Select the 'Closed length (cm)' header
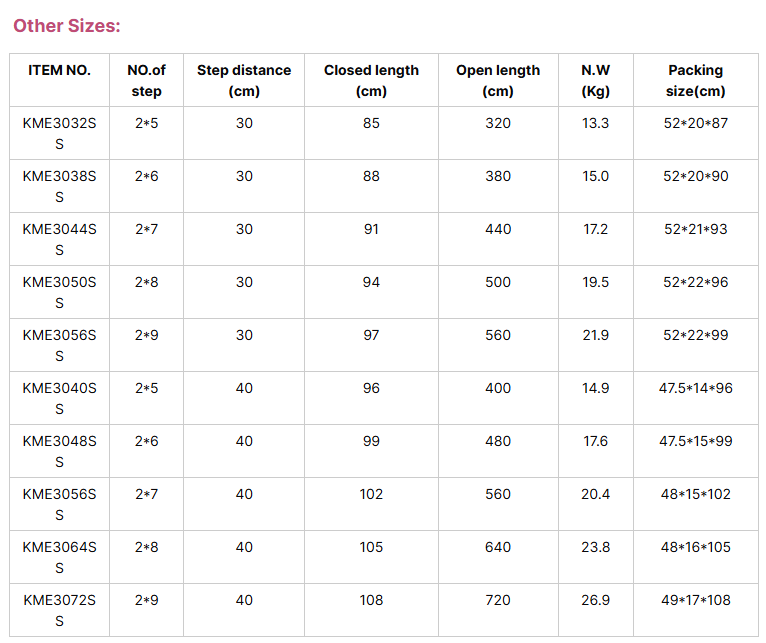The width and height of the screenshot is (766, 643). point(371,80)
